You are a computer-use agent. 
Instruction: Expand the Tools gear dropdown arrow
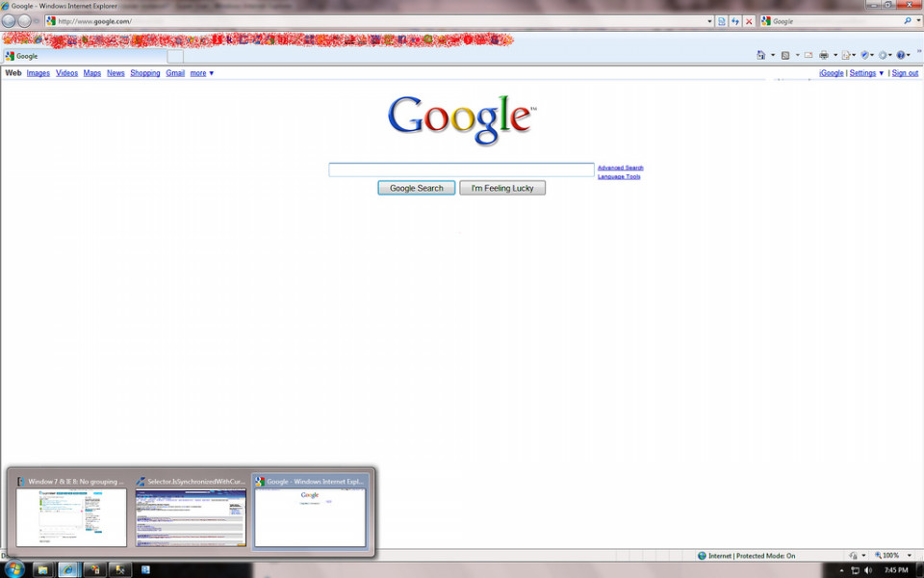point(889,56)
